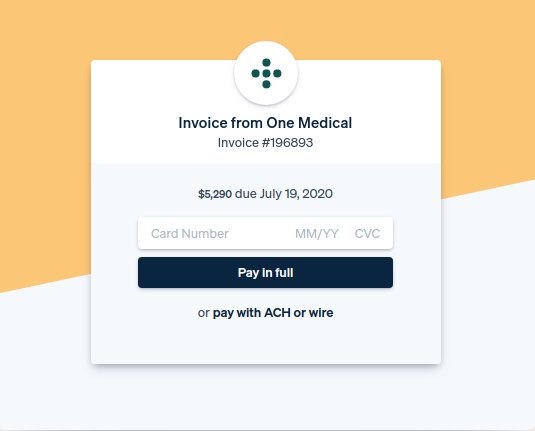The image size is (535, 431).
Task: Click the bottom dot of the logo
Action: click(x=266, y=84)
